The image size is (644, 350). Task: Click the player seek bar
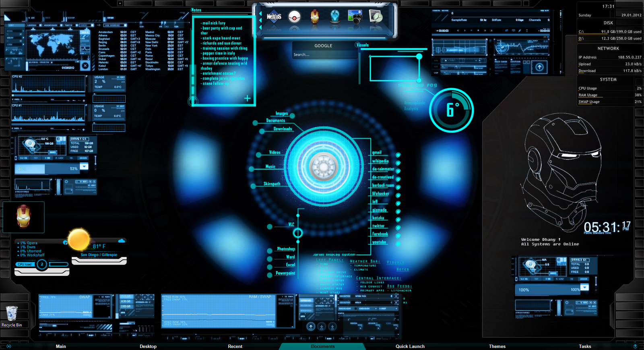(x=491, y=35)
